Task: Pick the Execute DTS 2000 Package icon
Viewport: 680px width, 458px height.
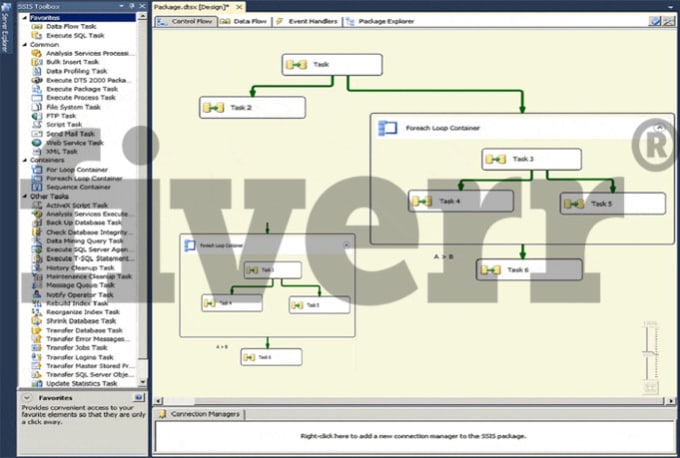Action: [x=37, y=80]
